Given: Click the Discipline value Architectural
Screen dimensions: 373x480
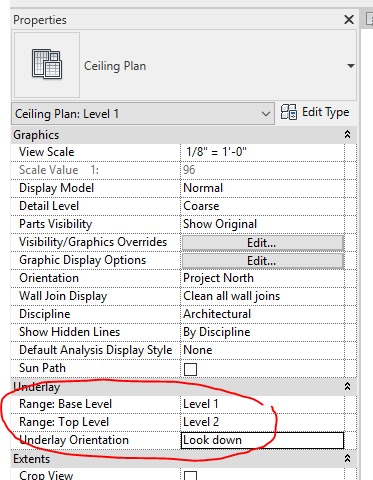Looking at the screenshot, I should click(217, 314).
